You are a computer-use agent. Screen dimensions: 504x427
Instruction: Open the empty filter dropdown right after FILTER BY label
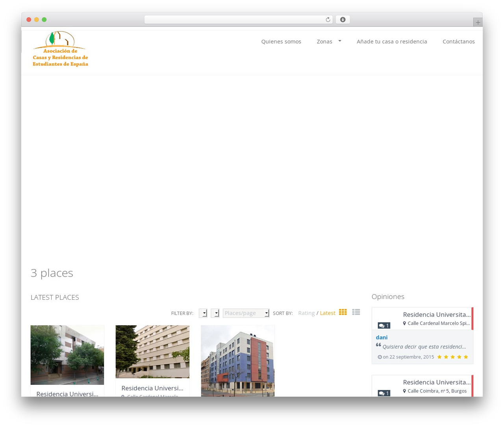[x=203, y=313]
